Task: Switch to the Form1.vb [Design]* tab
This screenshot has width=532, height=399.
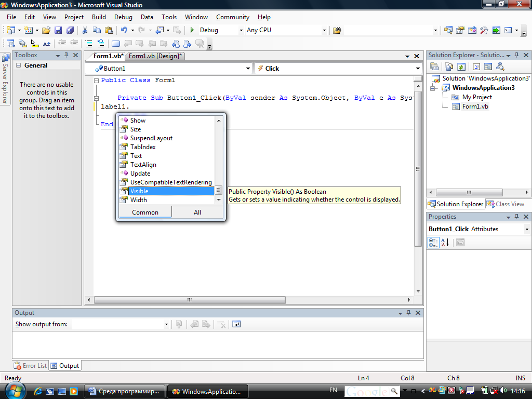Action: click(x=155, y=56)
